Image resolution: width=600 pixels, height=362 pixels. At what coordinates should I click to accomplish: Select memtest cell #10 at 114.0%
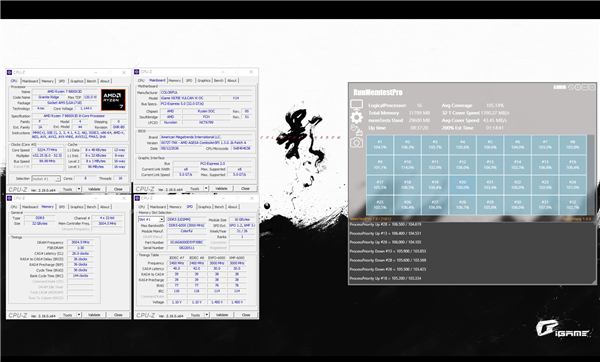click(x=408, y=165)
